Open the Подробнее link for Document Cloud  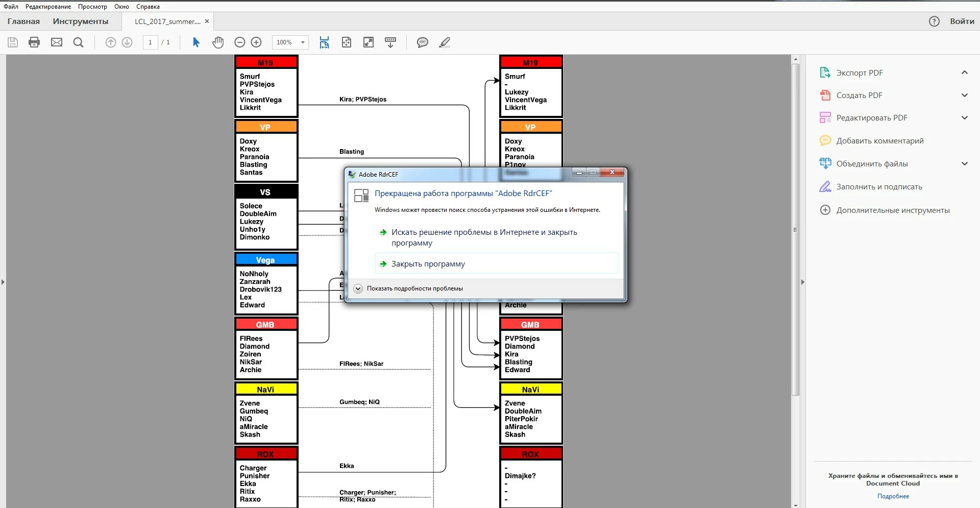click(893, 496)
